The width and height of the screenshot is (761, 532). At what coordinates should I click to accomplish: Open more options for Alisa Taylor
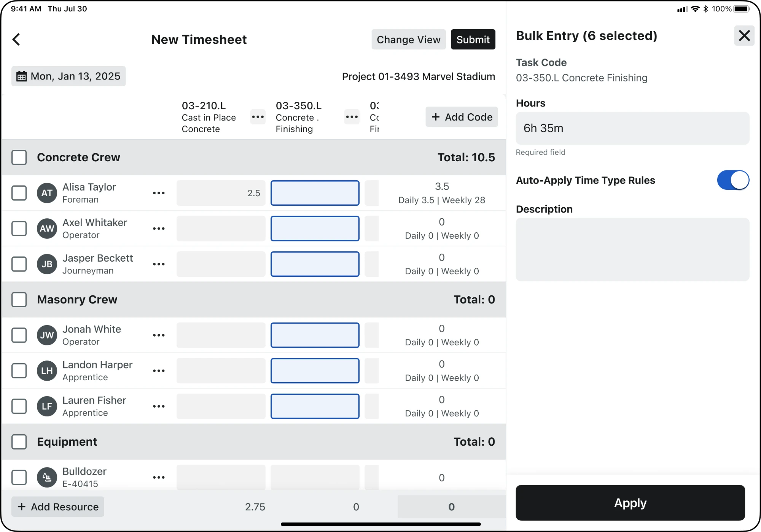click(159, 193)
